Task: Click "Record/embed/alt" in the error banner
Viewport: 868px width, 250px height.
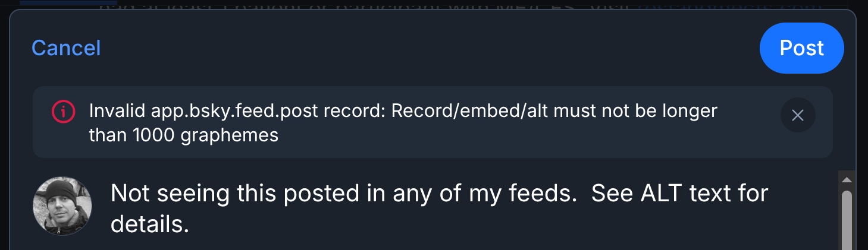Action: (x=459, y=111)
